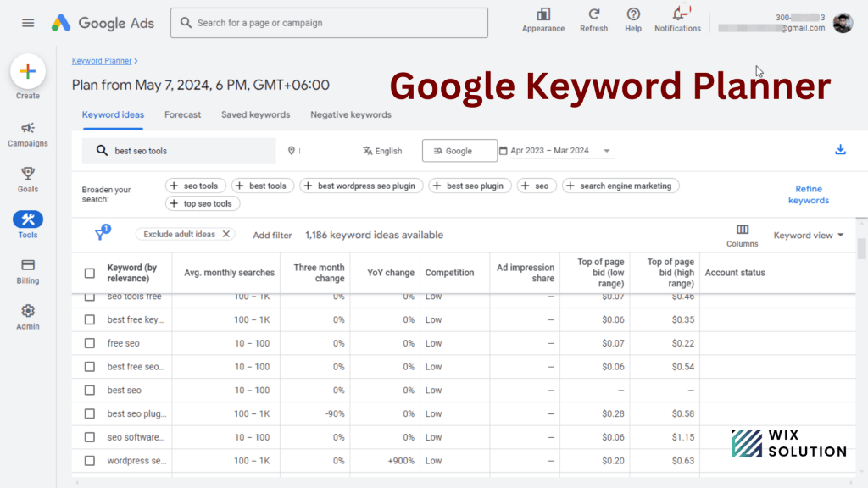The width and height of the screenshot is (868, 488).
Task: Remove the Exclude adult ideas filter
Action: click(x=225, y=234)
